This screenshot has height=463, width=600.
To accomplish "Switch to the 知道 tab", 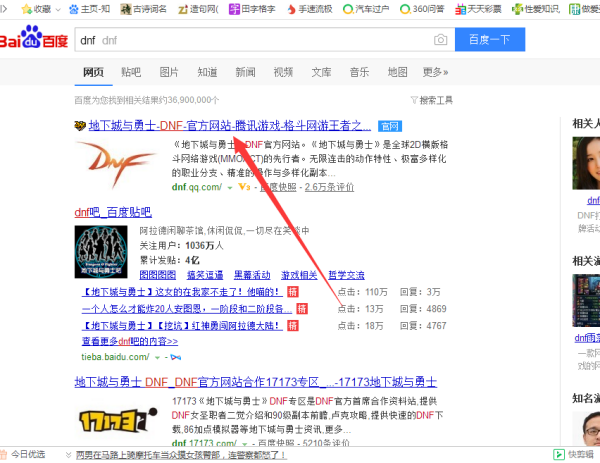I will (207, 72).
